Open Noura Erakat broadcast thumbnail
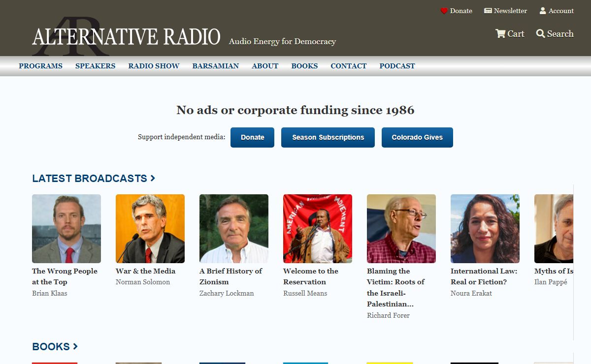Screen dimensions: 591x364 485,229
